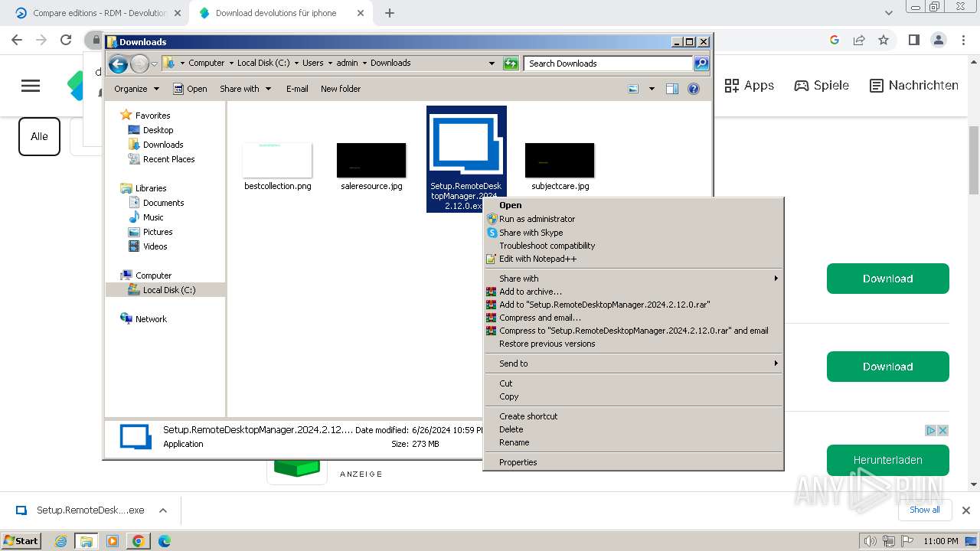The height and width of the screenshot is (551, 980).
Task: Click Windows Start button
Action: point(21,541)
